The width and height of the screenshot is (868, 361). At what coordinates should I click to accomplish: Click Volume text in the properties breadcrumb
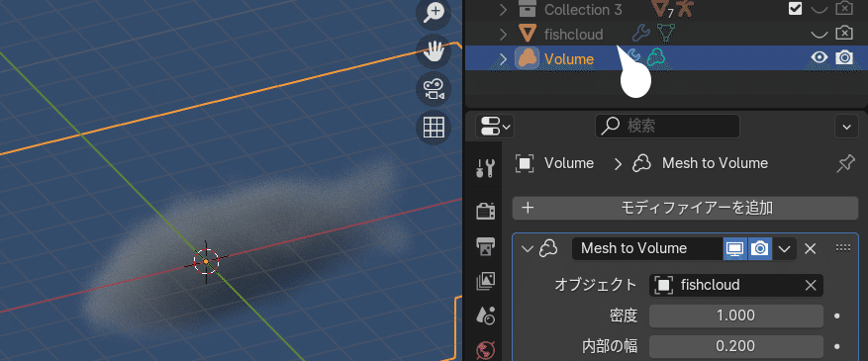(x=569, y=163)
